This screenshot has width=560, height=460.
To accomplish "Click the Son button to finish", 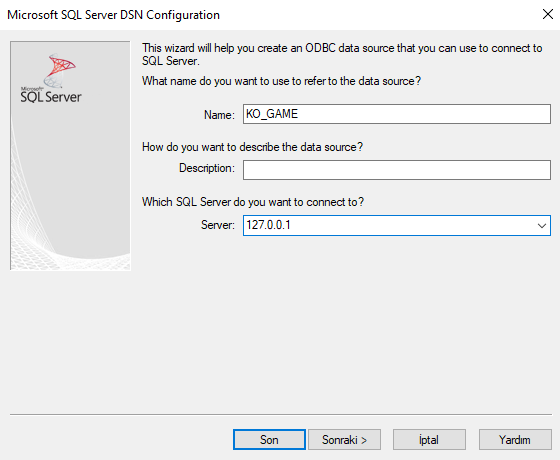I will tap(269, 440).
